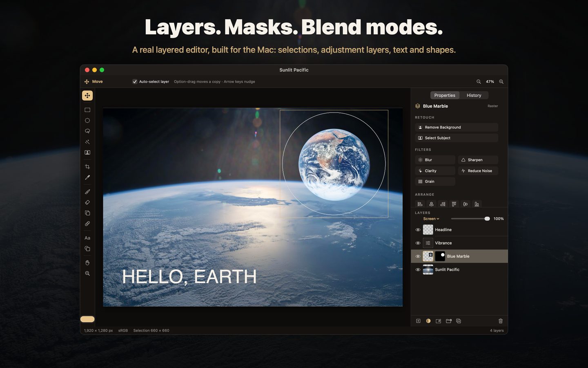This screenshot has width=588, height=368.
Task: Select the Healing bandage tool
Action: [x=87, y=224]
